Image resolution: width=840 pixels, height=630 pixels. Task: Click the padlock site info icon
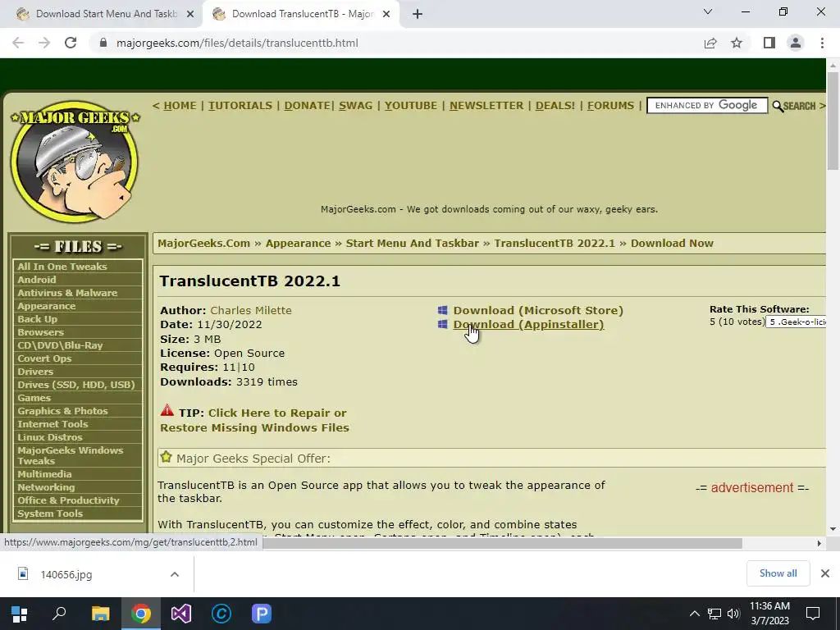coord(103,43)
